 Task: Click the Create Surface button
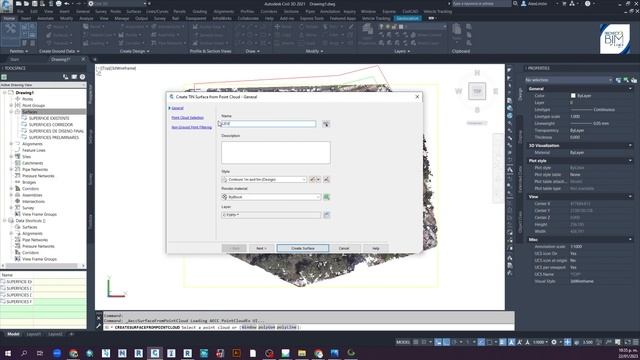pos(303,248)
